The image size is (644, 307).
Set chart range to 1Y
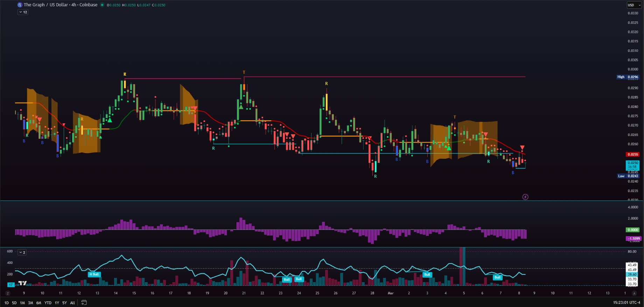57,303
